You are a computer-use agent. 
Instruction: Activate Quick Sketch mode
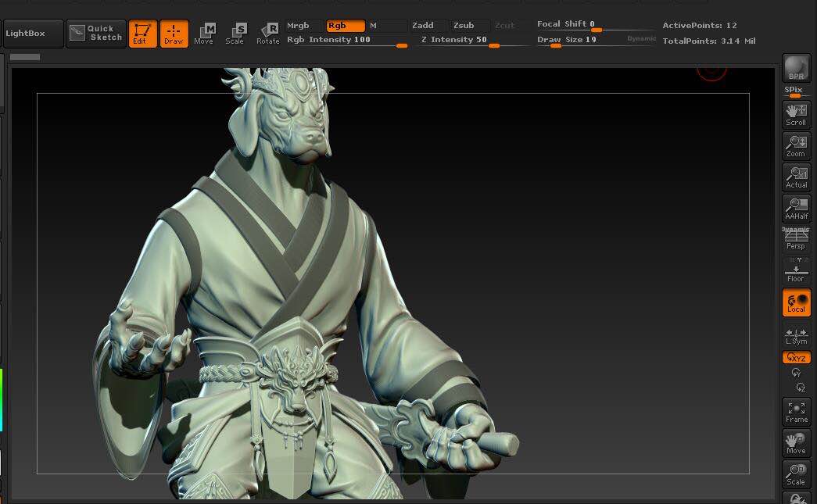[x=96, y=34]
